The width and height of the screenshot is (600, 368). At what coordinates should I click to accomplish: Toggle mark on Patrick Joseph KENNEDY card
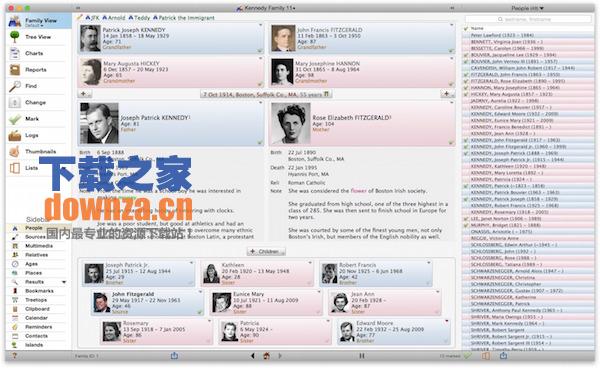pyautogui.click(x=260, y=51)
